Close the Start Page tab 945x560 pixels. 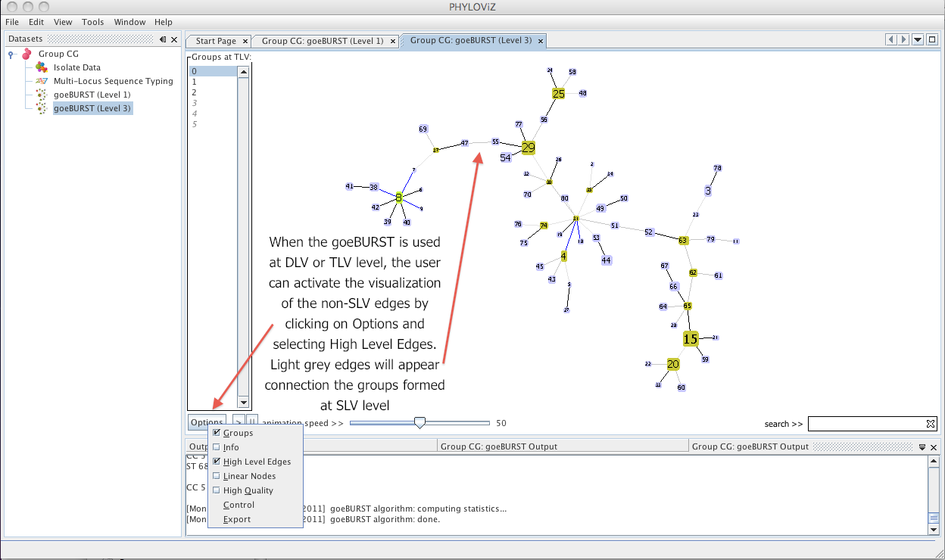point(244,41)
